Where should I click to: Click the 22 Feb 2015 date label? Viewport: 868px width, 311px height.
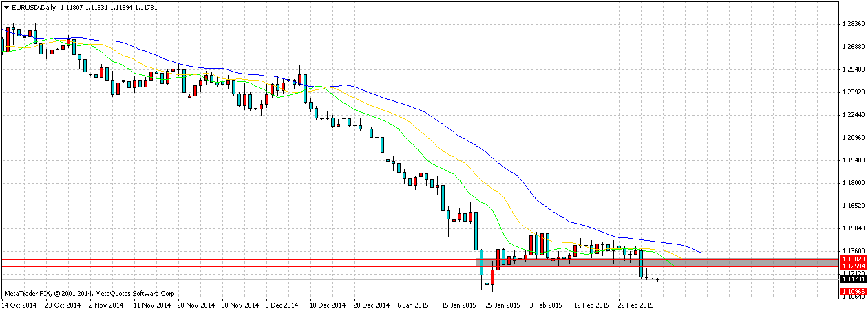pyautogui.click(x=635, y=303)
